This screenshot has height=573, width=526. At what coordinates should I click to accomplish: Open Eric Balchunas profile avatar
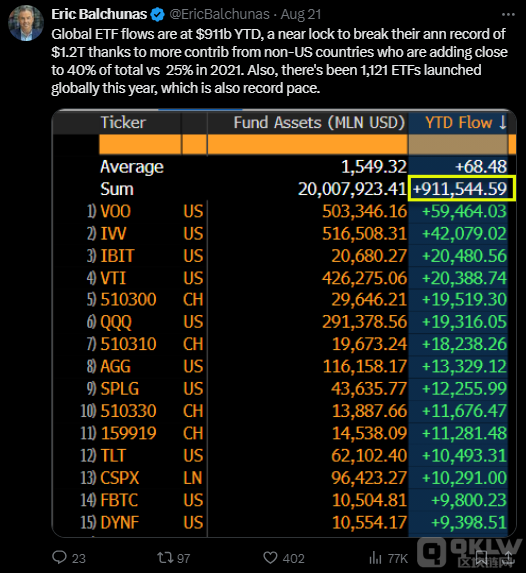tap(26, 23)
